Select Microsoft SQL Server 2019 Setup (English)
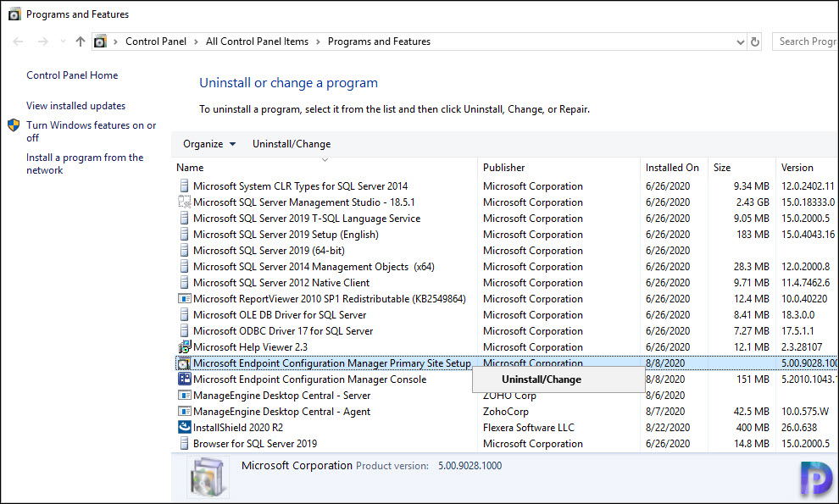Image resolution: width=839 pixels, height=504 pixels. (x=286, y=235)
